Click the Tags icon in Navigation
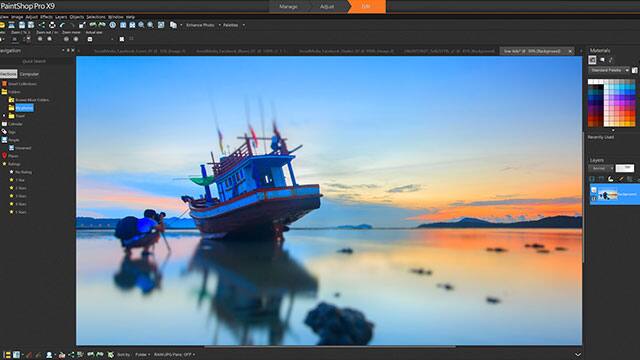 point(4,131)
